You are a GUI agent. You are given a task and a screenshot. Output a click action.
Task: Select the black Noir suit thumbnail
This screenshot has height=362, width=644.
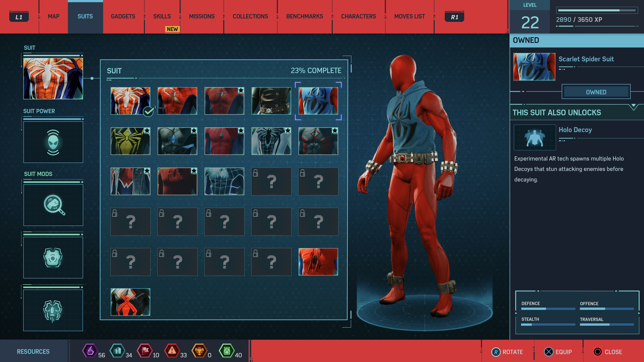[x=271, y=101]
